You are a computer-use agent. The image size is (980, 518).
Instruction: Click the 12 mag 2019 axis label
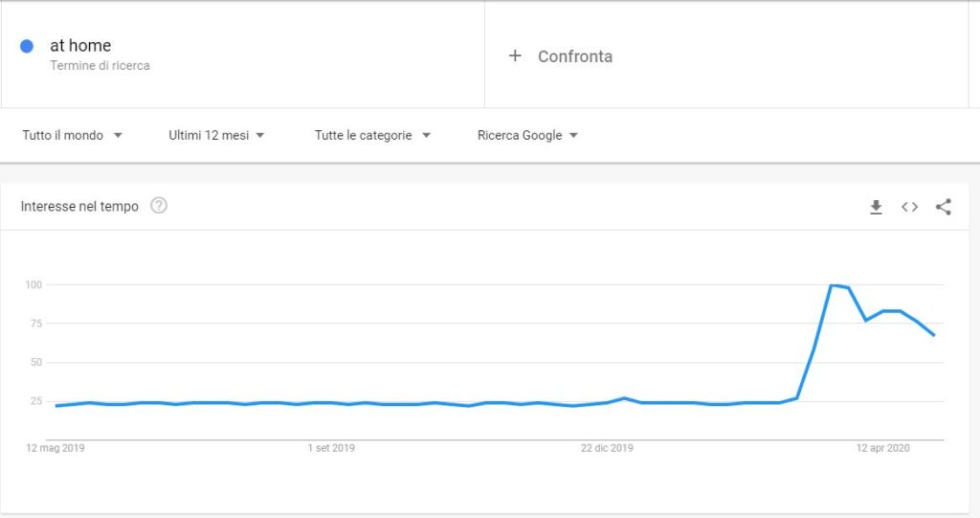point(56,447)
